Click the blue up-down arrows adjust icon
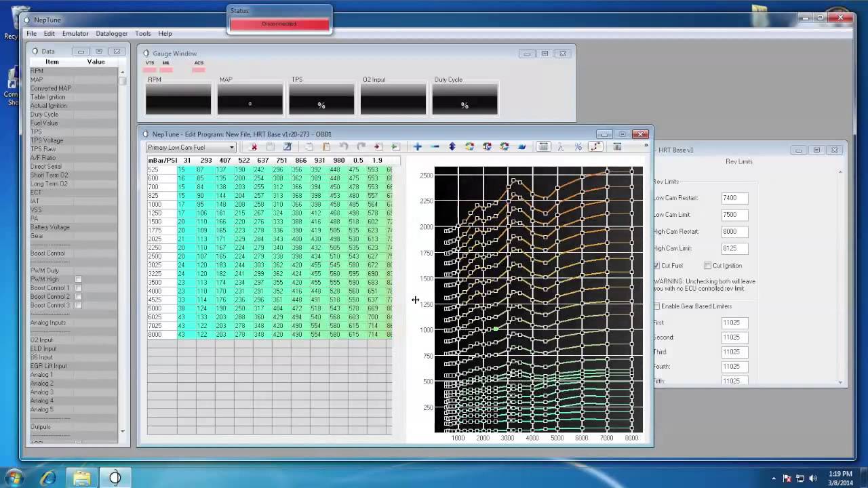868x488 pixels. click(x=452, y=146)
